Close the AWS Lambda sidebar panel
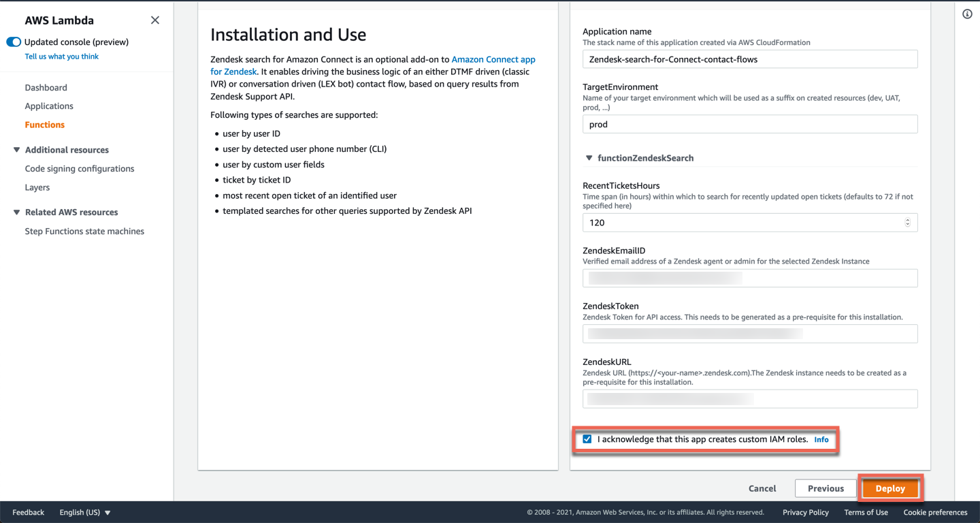The width and height of the screenshot is (980, 523). point(155,20)
